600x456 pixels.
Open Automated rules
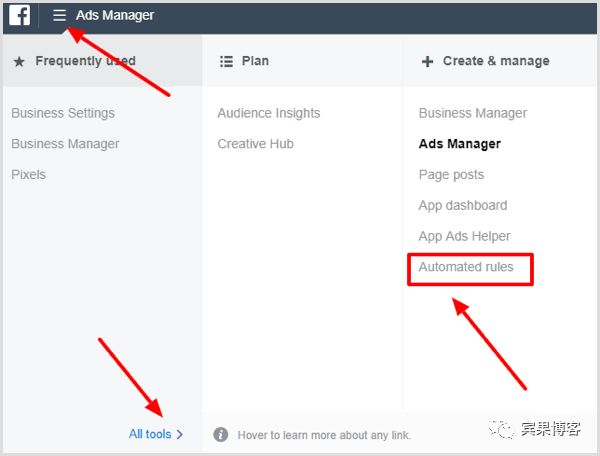(x=466, y=267)
